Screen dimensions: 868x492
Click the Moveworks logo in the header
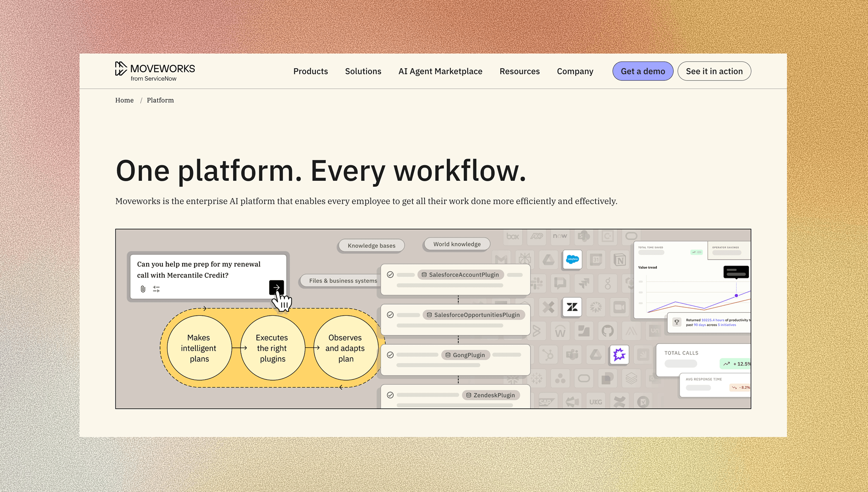(x=155, y=71)
